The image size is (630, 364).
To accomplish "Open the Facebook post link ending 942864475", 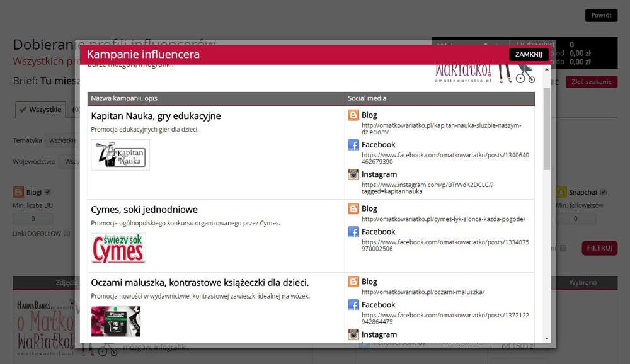I will [445, 319].
